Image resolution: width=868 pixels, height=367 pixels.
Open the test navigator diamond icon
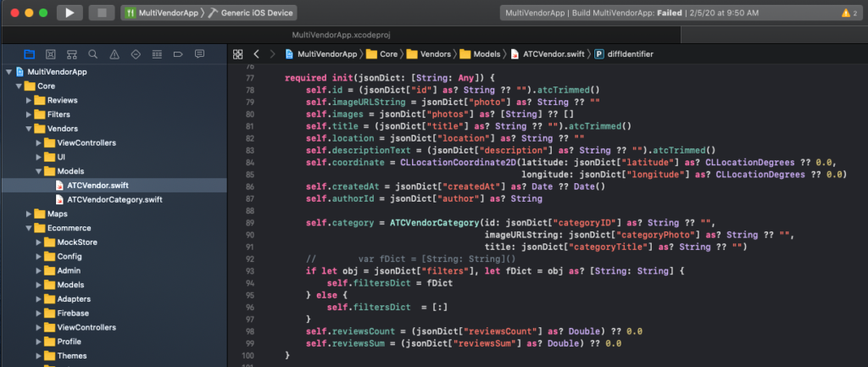136,53
